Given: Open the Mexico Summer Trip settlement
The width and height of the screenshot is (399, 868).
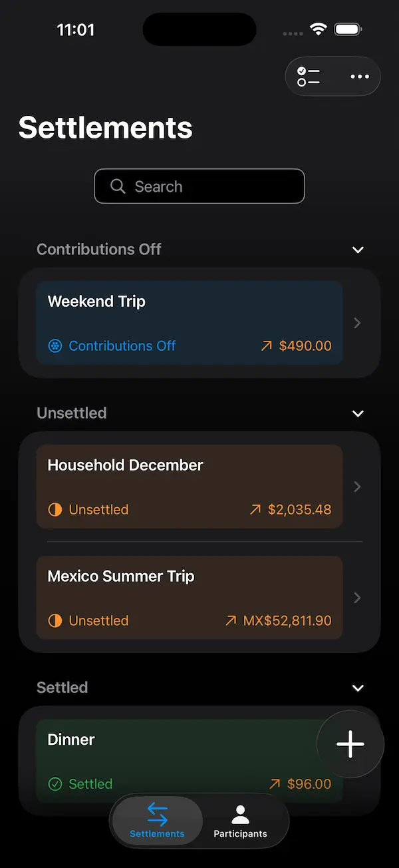Looking at the screenshot, I should click(x=190, y=598).
